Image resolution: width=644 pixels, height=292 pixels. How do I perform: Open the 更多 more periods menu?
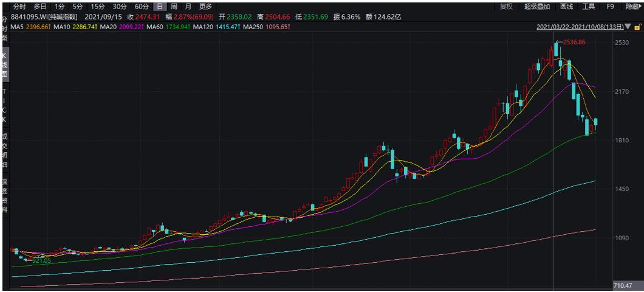(x=205, y=6)
